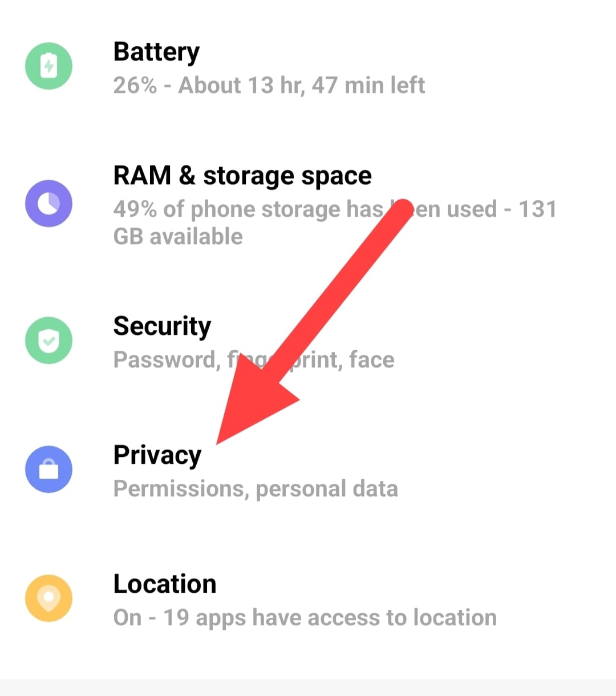This screenshot has width=616, height=696.
Task: Select the green Security shield icon
Action: pyautogui.click(x=48, y=341)
